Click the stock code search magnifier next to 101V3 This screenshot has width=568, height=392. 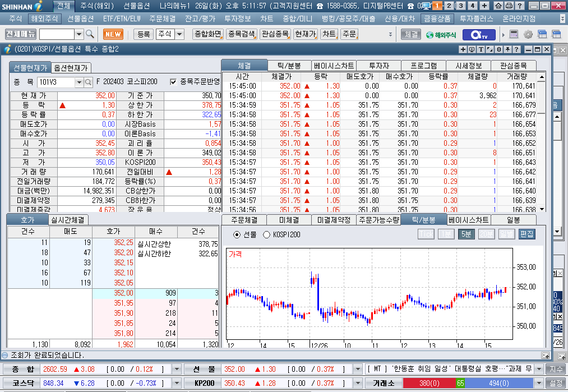(88, 82)
